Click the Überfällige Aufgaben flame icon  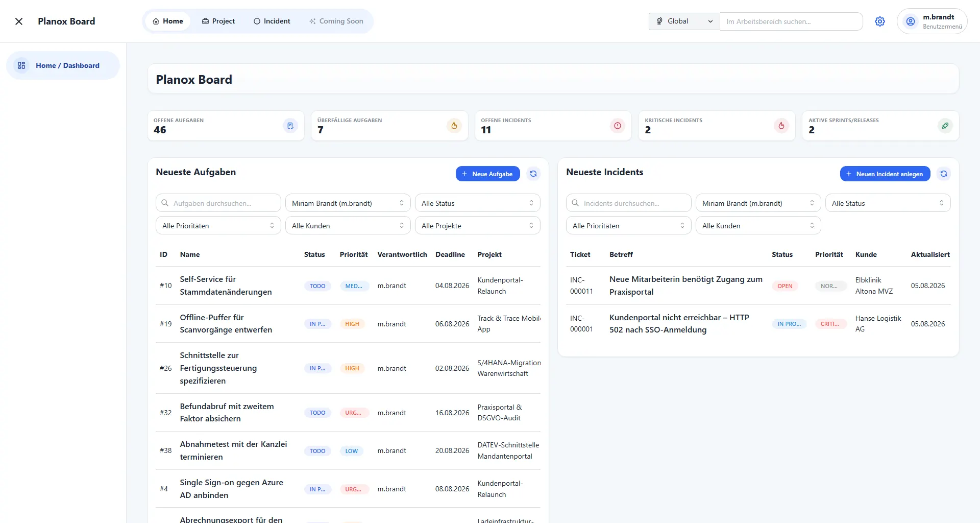[x=454, y=126]
